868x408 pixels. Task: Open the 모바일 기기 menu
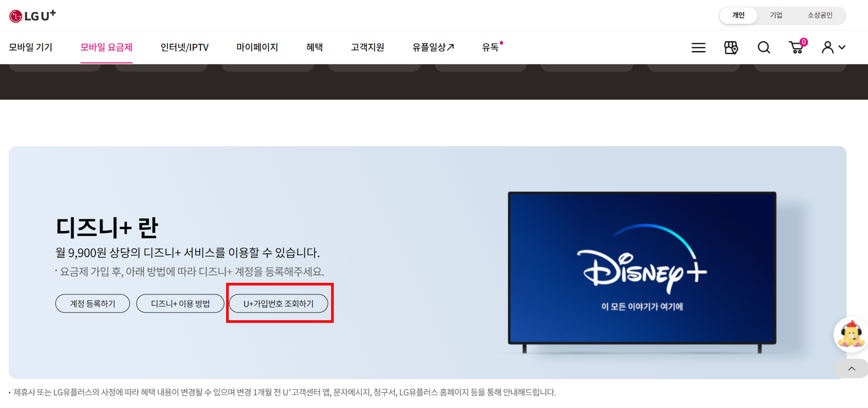click(30, 47)
